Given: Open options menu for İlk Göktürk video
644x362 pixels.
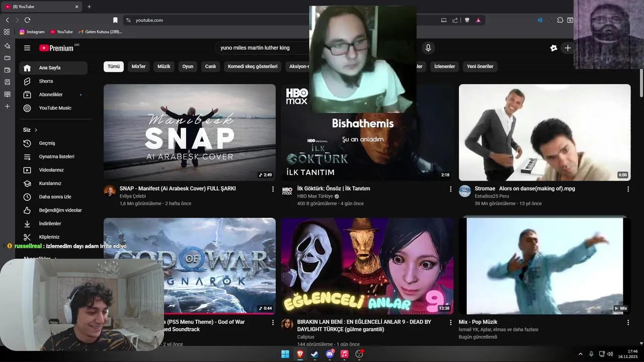Looking at the screenshot, I should click(451, 189).
